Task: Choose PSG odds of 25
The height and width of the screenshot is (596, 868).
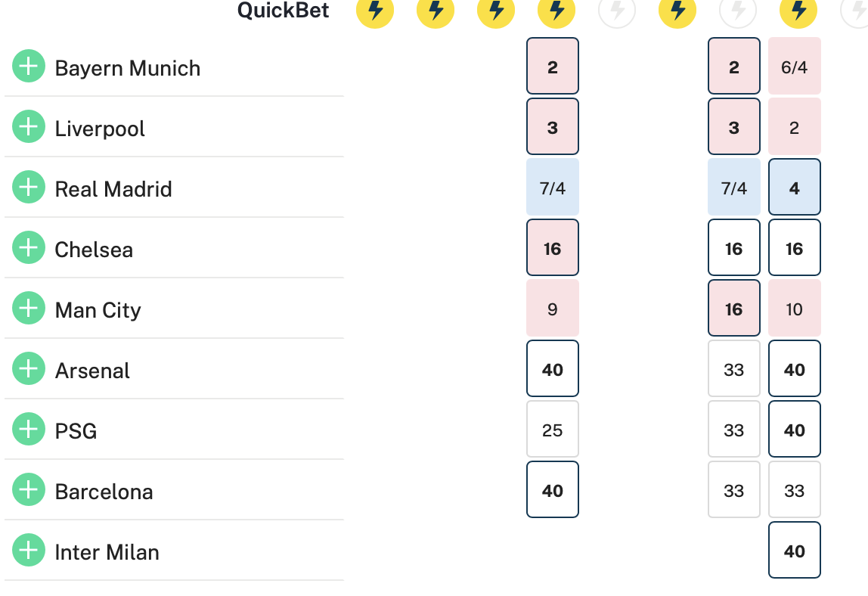Action: (553, 429)
